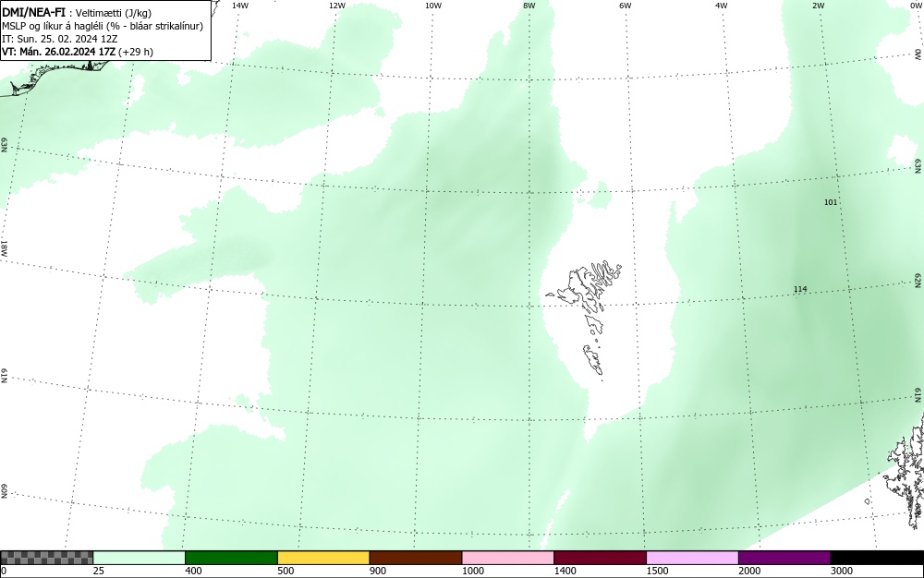Click the '1500' legend scale label
Screen dimensions: 924x578
(657, 571)
